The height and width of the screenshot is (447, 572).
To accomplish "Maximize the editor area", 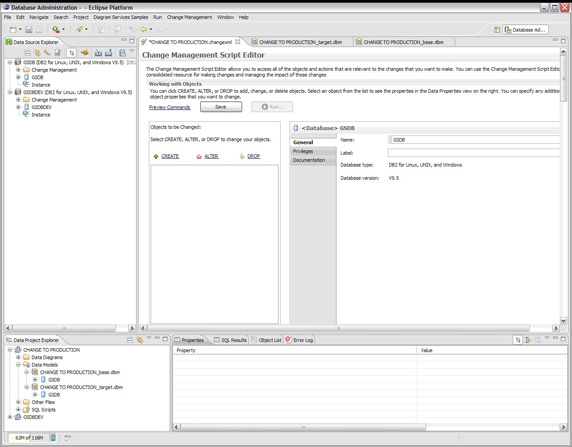I will pos(563,41).
